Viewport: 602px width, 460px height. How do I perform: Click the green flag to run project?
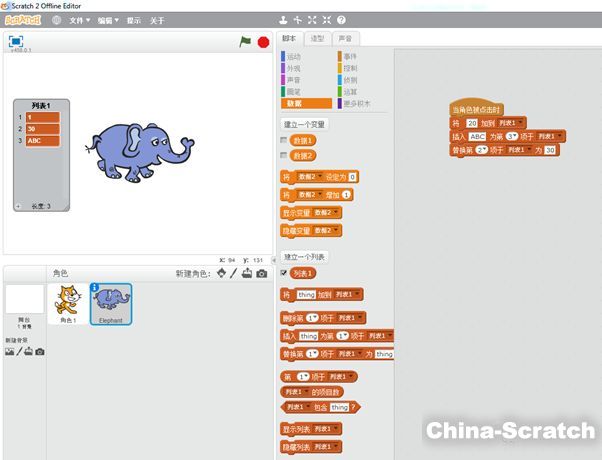point(245,42)
